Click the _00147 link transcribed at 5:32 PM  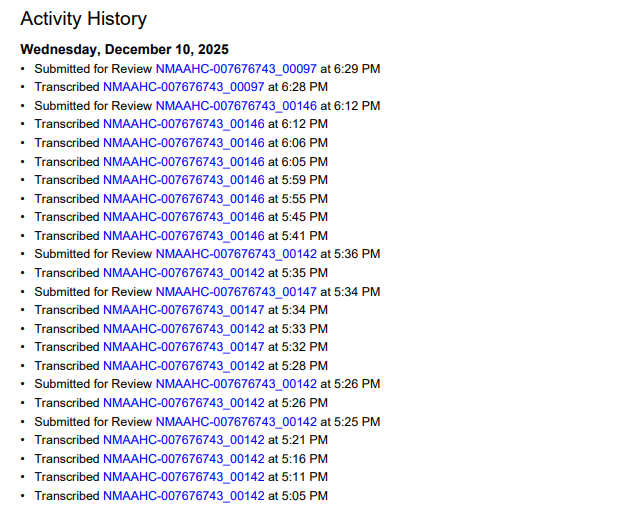pos(183,347)
